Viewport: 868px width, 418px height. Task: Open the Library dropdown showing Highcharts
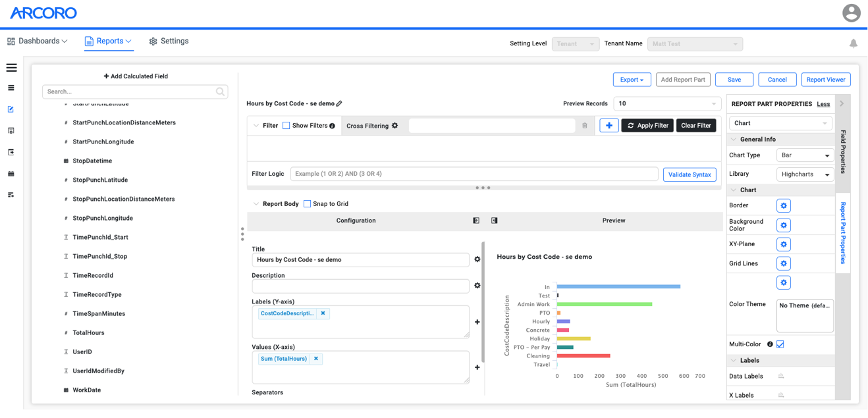click(x=805, y=174)
